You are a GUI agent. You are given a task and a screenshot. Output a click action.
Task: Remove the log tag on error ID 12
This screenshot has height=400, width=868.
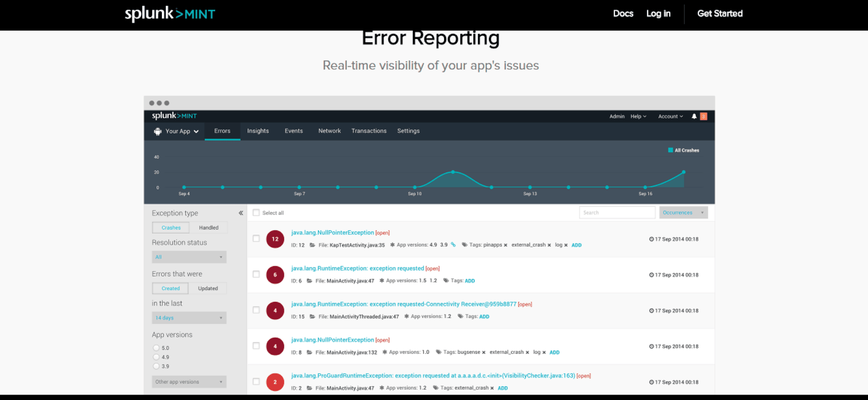coord(566,245)
